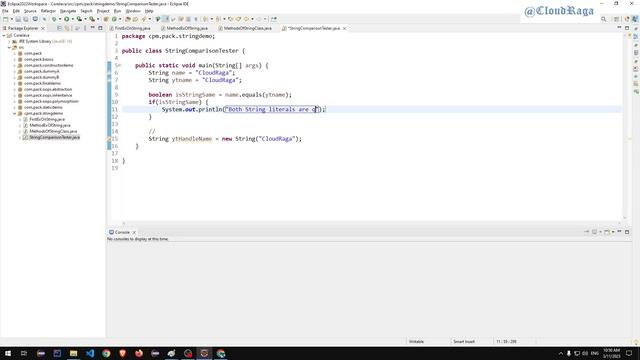Toggle Link with Editor in Package Explorer
Screen dimensions: 640x360
point(67,28)
